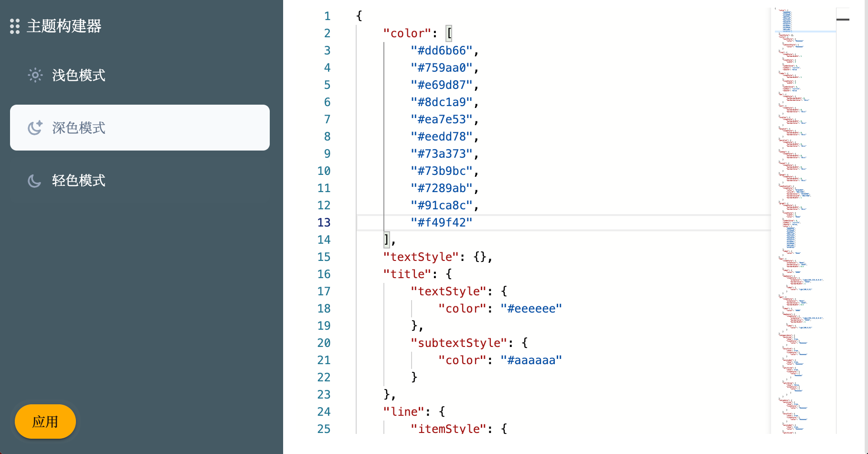Click the highlighted 深色模式 sidebar entry
The image size is (868, 454).
coord(139,128)
